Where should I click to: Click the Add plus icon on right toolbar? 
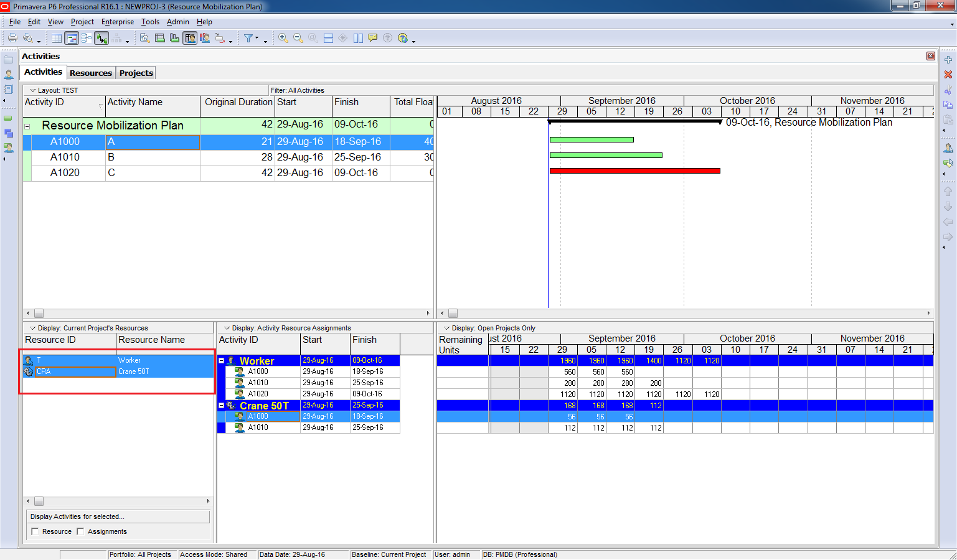[948, 60]
